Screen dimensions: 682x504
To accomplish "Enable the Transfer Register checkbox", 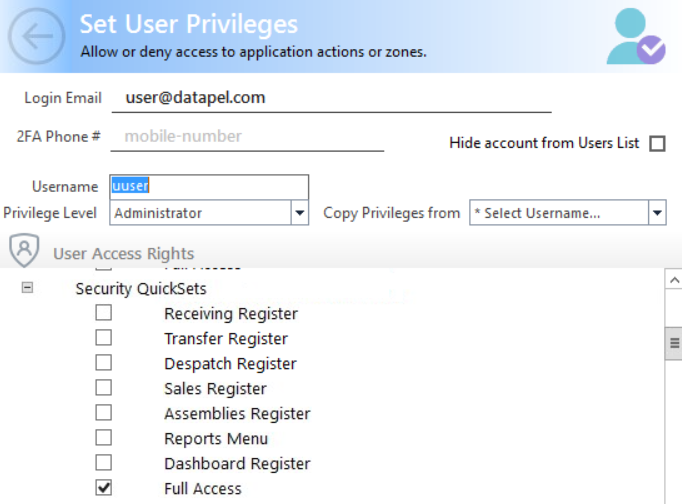I will click(104, 337).
